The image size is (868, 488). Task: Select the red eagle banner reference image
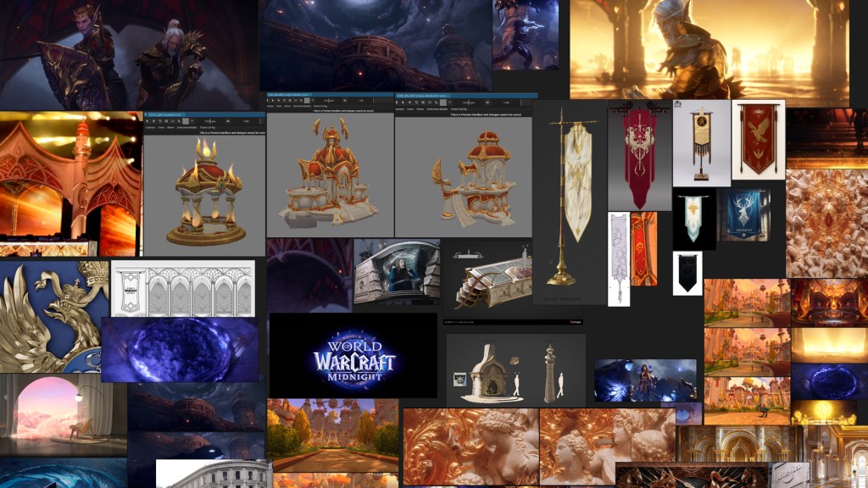click(758, 140)
